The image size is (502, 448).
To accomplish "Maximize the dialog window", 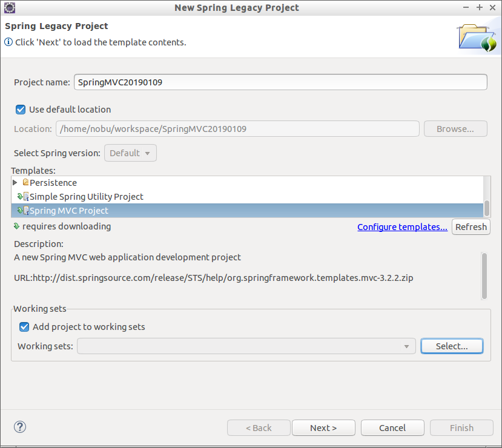I will pos(479,8).
